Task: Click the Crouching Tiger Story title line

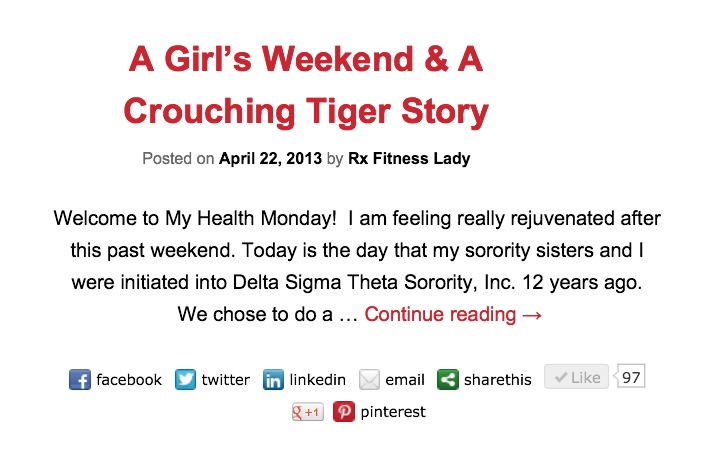Action: [x=306, y=111]
